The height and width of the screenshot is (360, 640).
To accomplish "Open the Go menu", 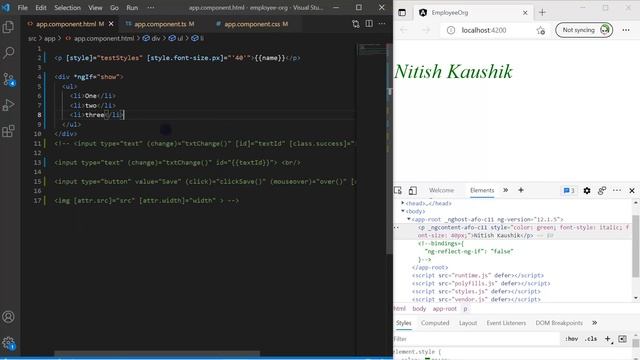I will [114, 7].
